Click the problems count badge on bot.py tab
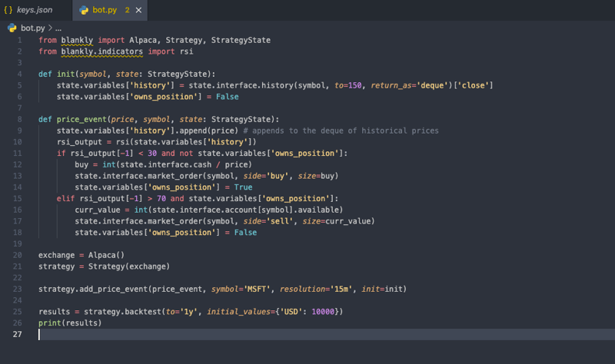 click(127, 10)
